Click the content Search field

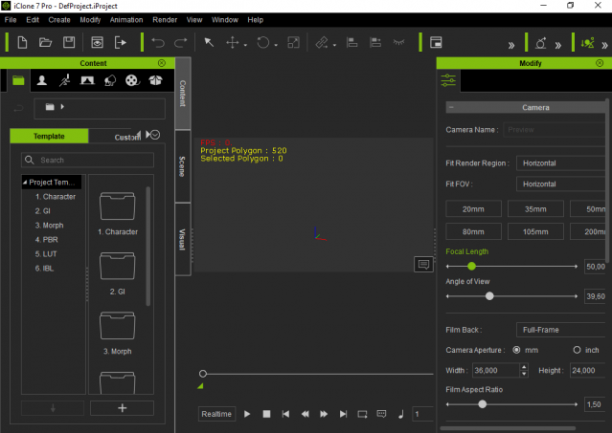click(87, 160)
